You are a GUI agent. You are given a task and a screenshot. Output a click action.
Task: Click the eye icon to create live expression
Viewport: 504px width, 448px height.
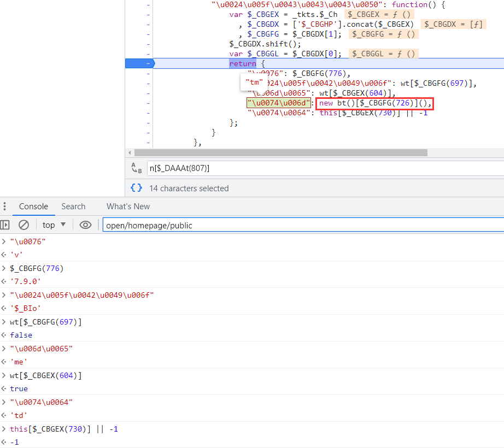(85, 225)
